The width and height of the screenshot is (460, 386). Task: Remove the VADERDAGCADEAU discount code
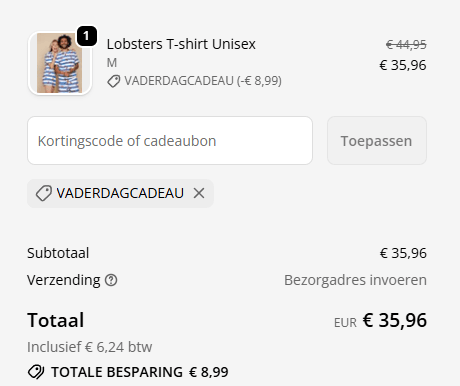199,193
